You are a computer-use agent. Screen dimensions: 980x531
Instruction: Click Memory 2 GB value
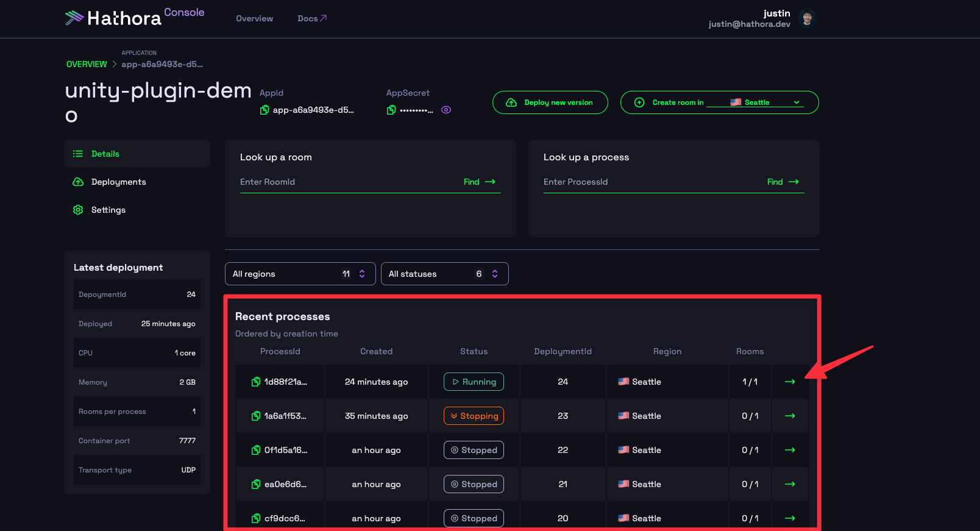click(x=187, y=382)
